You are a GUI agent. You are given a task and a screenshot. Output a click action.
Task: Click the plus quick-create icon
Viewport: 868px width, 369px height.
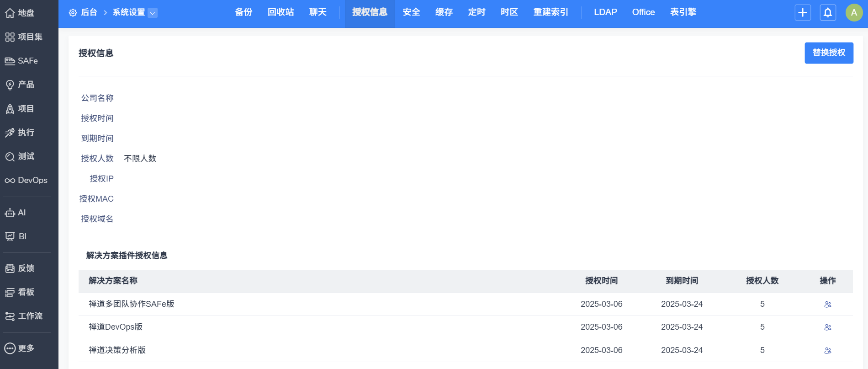click(803, 12)
